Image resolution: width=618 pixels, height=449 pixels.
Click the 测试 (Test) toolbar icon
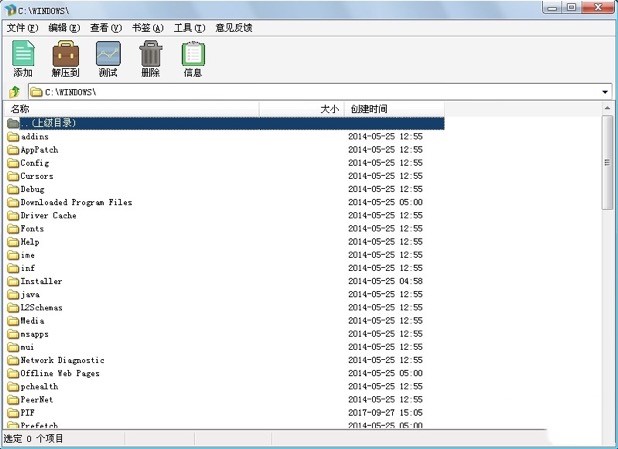coord(108,53)
